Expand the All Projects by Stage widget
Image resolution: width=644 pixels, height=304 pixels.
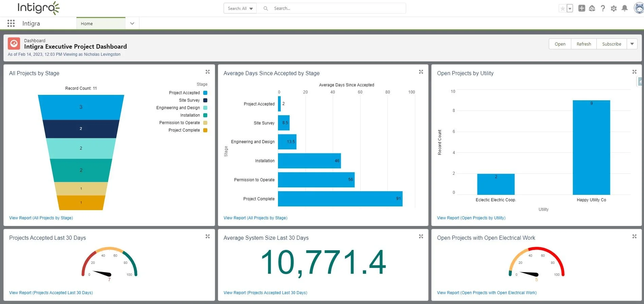pyautogui.click(x=208, y=72)
